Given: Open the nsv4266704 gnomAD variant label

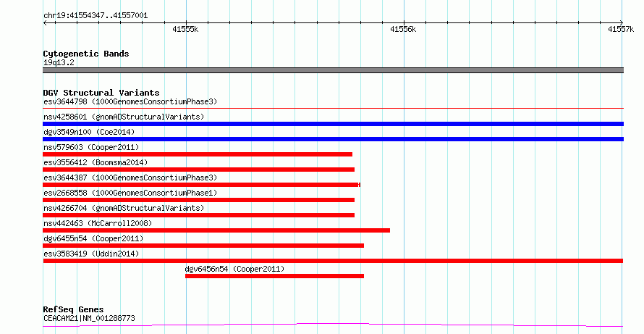Looking at the screenshot, I should 124,208.
